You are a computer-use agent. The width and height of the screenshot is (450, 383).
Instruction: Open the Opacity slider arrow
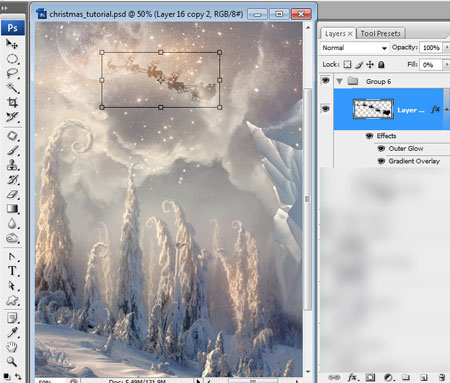tap(447, 48)
